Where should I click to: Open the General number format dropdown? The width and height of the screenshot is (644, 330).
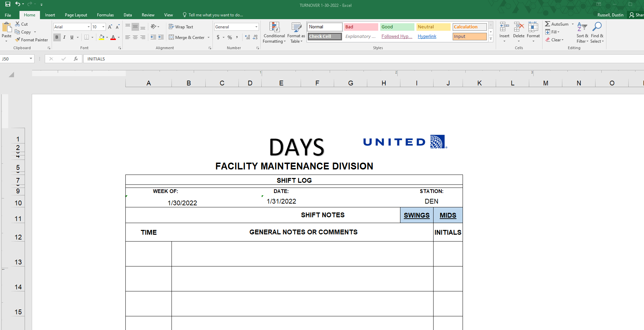coord(256,27)
